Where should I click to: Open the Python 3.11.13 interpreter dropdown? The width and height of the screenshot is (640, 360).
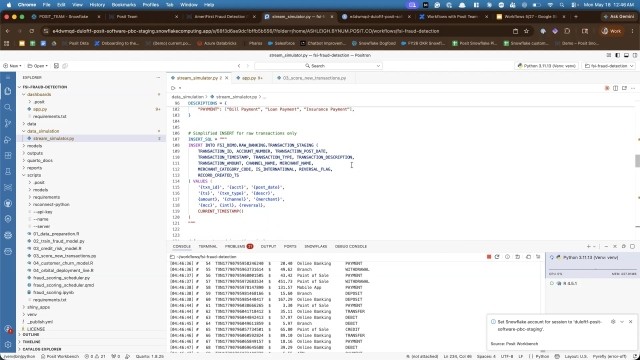[x=547, y=66]
